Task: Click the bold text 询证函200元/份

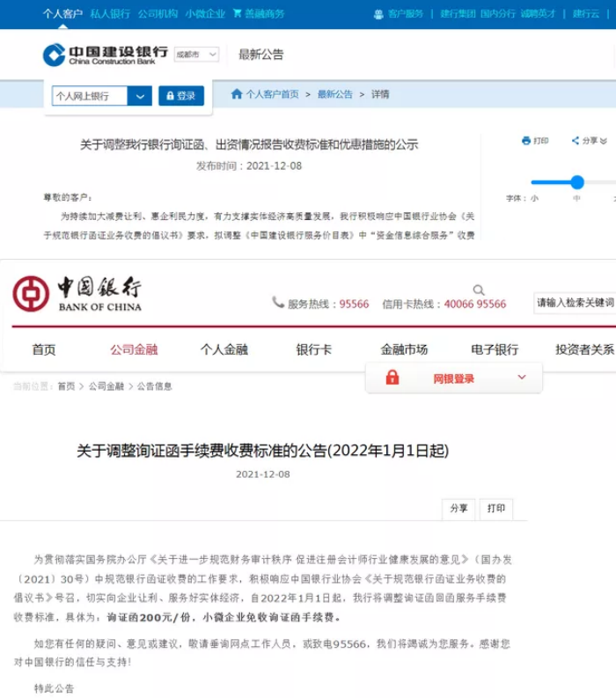Action: pyautogui.click(x=149, y=617)
